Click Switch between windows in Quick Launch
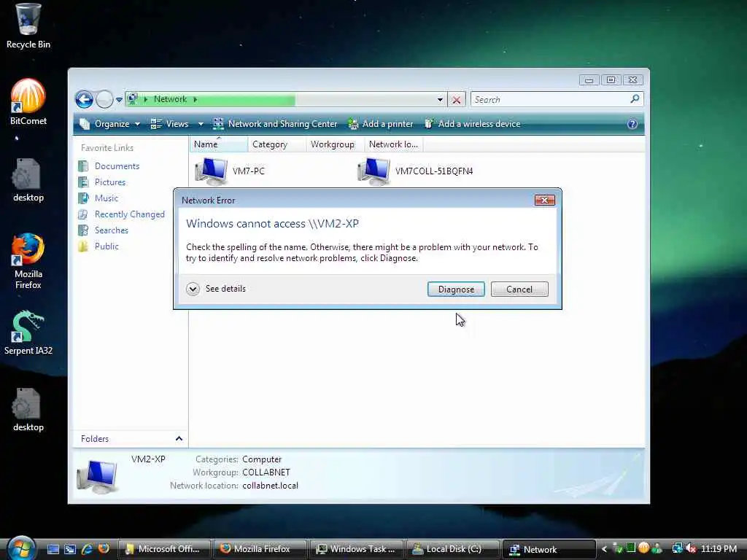This screenshot has width=747, height=560. coord(69,549)
